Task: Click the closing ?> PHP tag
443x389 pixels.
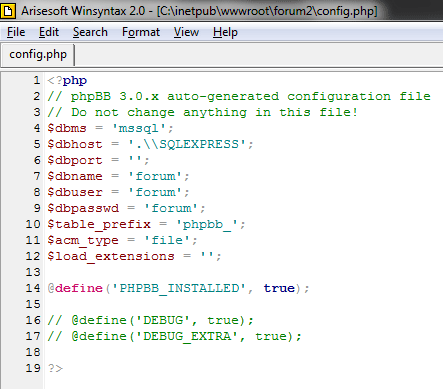Action: coord(55,368)
